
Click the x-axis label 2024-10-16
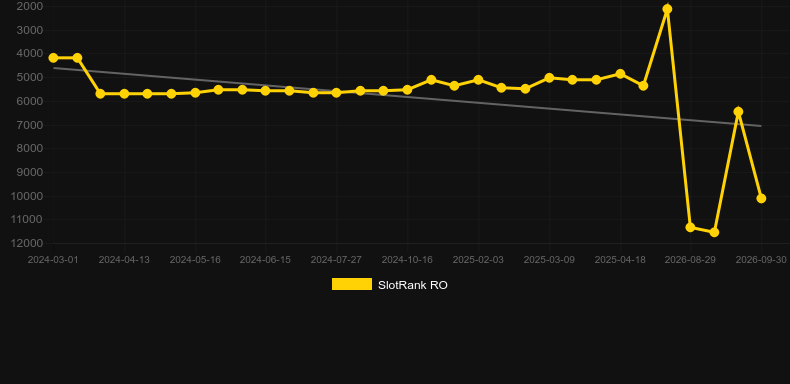[x=407, y=260]
